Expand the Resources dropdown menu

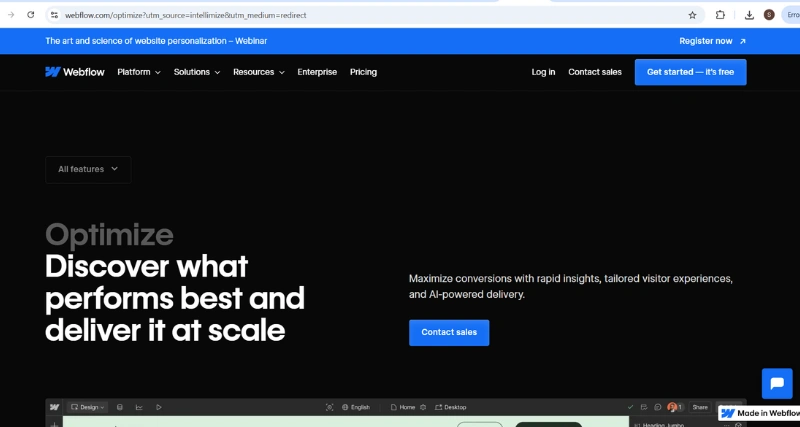(x=258, y=72)
